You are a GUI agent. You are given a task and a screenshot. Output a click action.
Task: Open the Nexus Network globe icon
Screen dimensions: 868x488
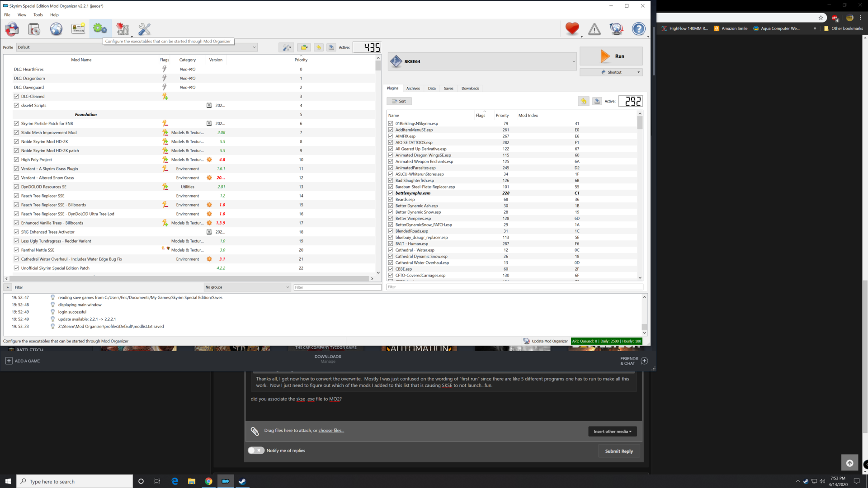click(x=56, y=29)
